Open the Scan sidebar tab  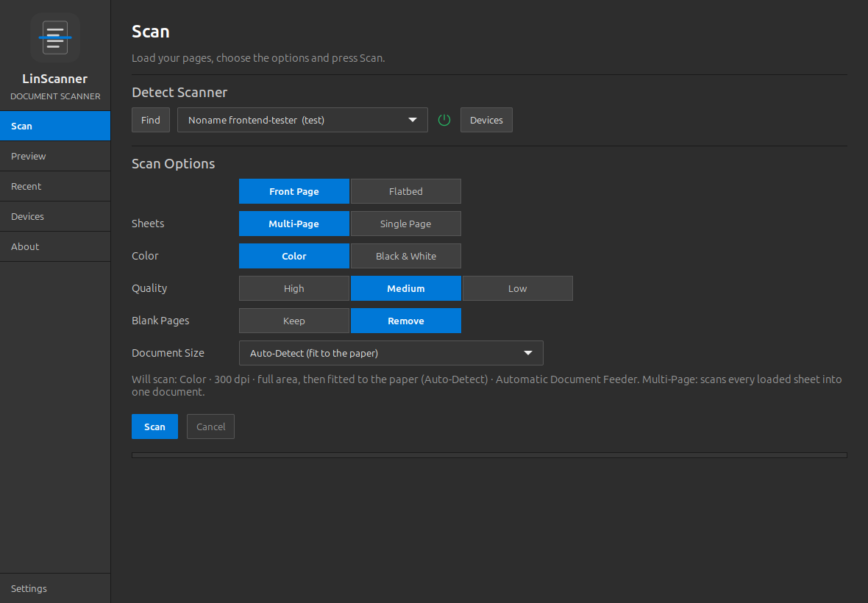(55, 126)
